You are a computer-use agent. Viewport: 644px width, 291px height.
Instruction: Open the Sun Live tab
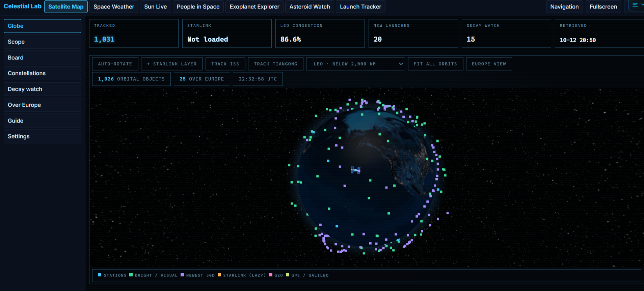(x=156, y=7)
